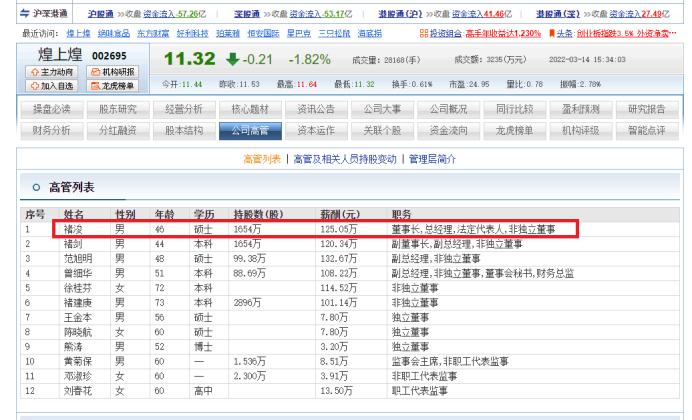Open 主力动向 button

coord(52,72)
